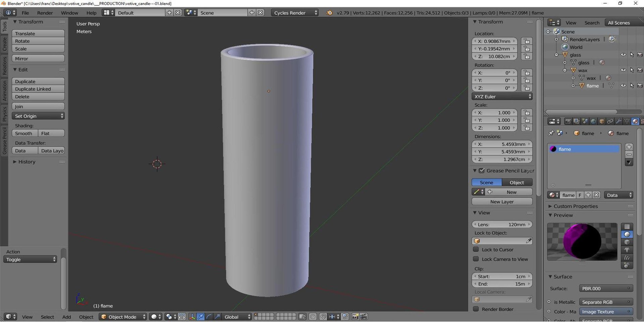Viewport: 644px width, 322px height.
Task: Open the Cycles Render engine dropdown
Action: [295, 13]
